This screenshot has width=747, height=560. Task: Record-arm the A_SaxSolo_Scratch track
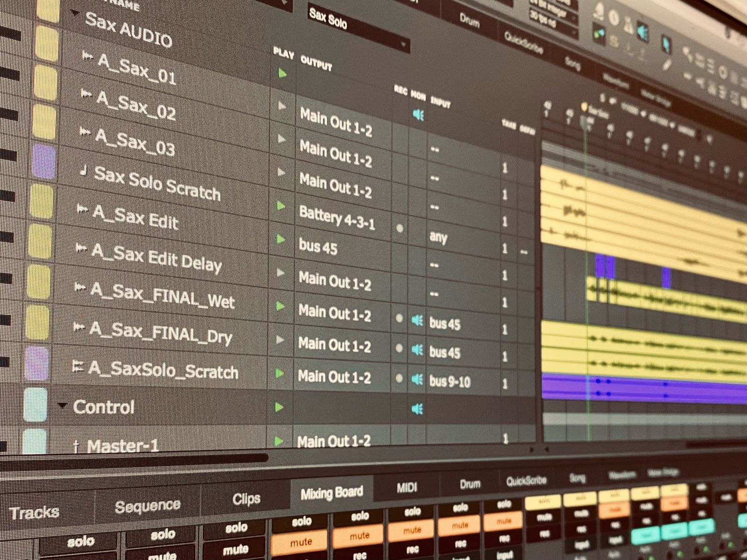tap(399, 378)
